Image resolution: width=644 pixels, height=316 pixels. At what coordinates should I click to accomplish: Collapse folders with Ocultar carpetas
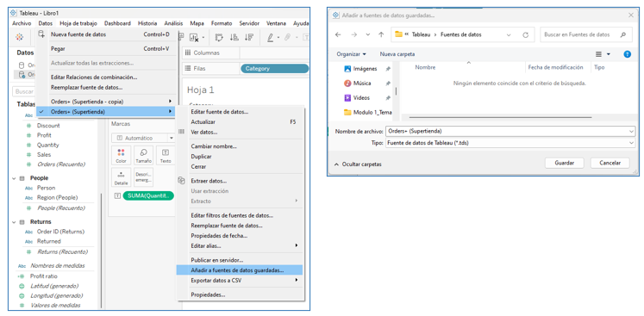pos(358,164)
